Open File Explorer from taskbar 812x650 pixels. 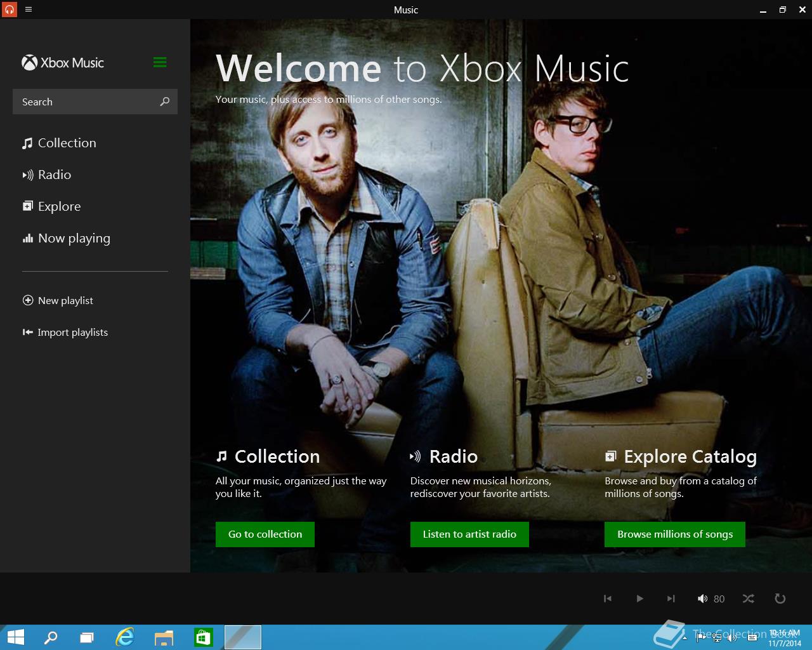point(164,637)
